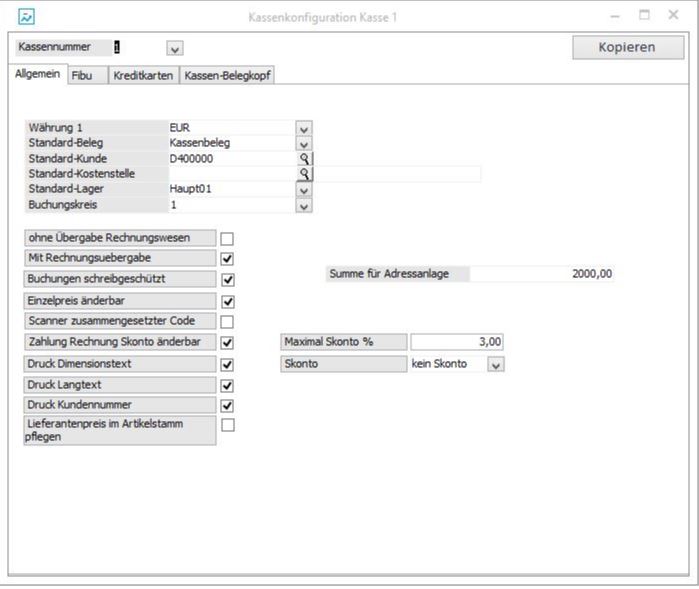The height and width of the screenshot is (589, 699).
Task: Click the Standard-Kostenstelle search magnifier icon
Action: coord(305,173)
